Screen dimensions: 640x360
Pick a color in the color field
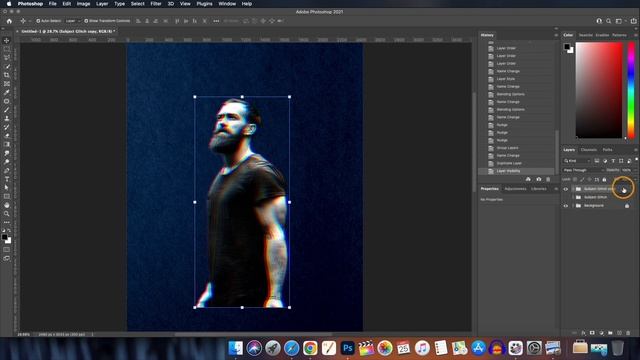tap(599, 90)
